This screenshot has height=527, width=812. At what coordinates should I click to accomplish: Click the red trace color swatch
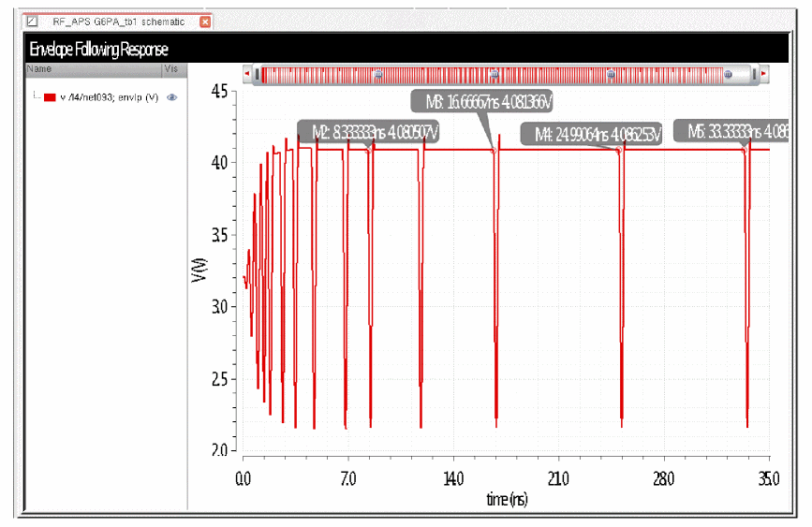(51, 97)
